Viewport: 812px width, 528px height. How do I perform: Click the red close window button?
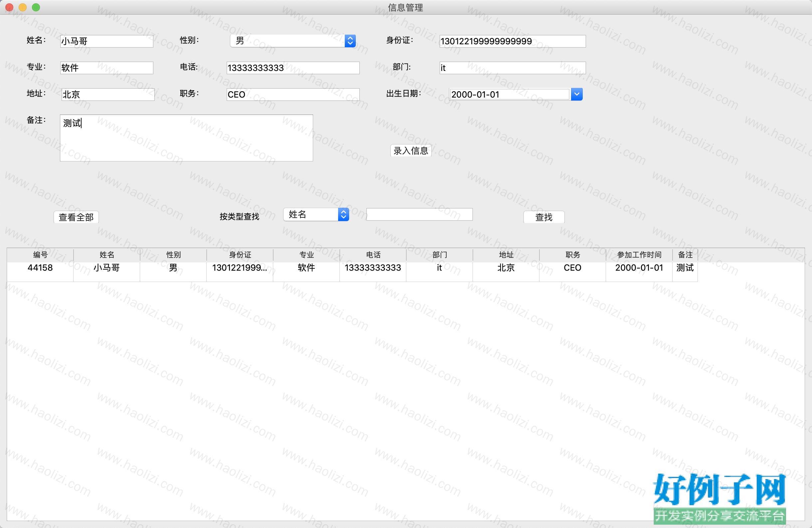10,7
